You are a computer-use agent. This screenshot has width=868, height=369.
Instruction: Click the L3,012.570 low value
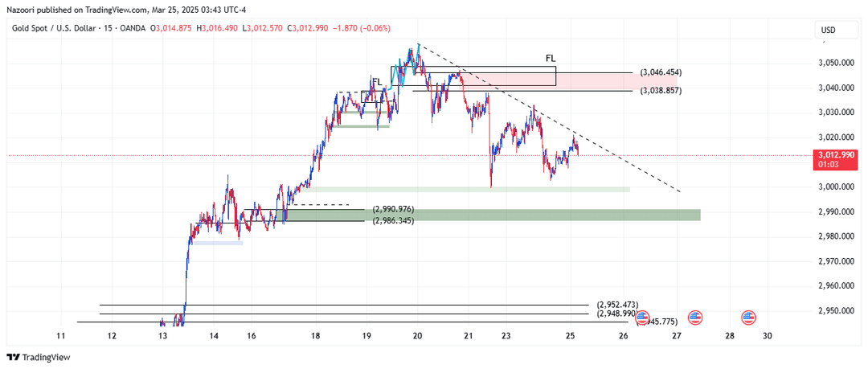pyautogui.click(x=264, y=27)
